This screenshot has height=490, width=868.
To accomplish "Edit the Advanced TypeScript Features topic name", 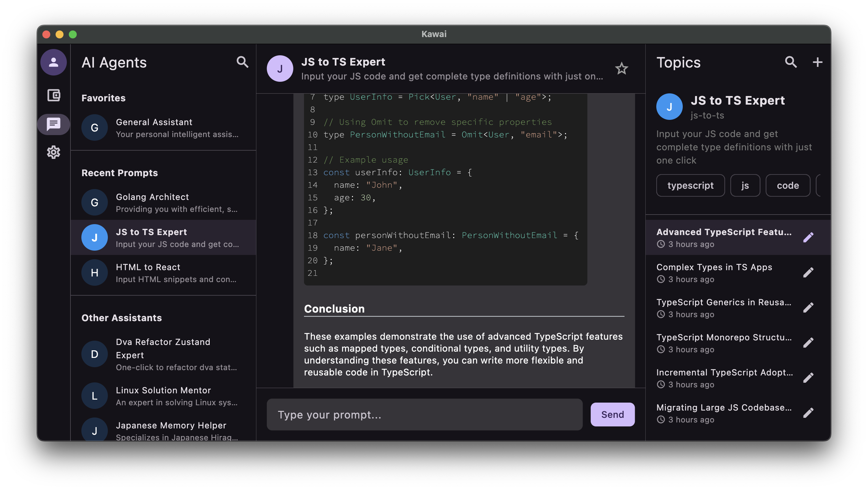I will tap(808, 237).
